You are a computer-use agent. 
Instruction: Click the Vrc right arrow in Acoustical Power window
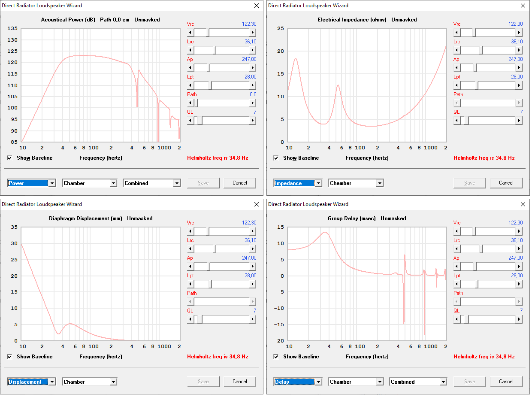point(253,33)
